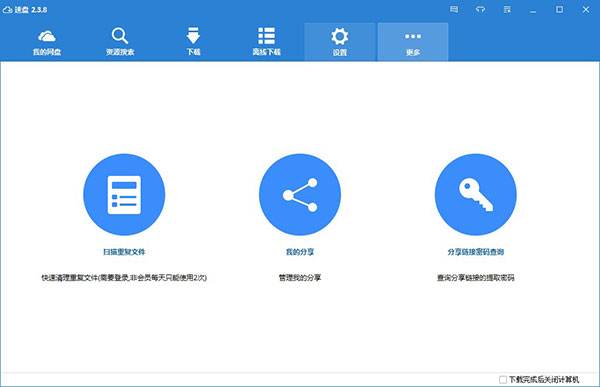Click the text 快速清理重复文件 description

[x=124, y=278]
